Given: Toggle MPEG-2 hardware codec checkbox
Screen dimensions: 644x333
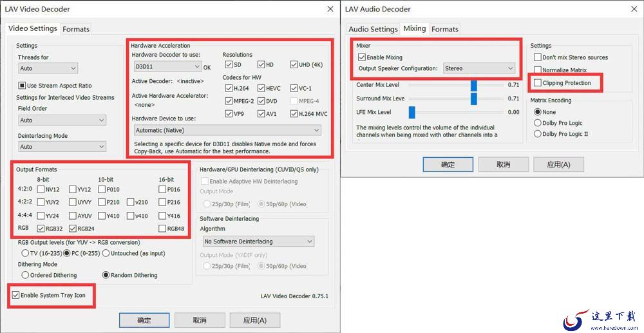Looking at the screenshot, I should coord(229,101).
